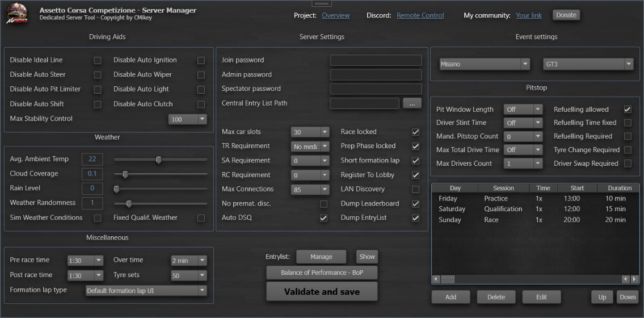Uncheck Refuelling allowed
The height and width of the screenshot is (318, 644).
pyautogui.click(x=628, y=109)
